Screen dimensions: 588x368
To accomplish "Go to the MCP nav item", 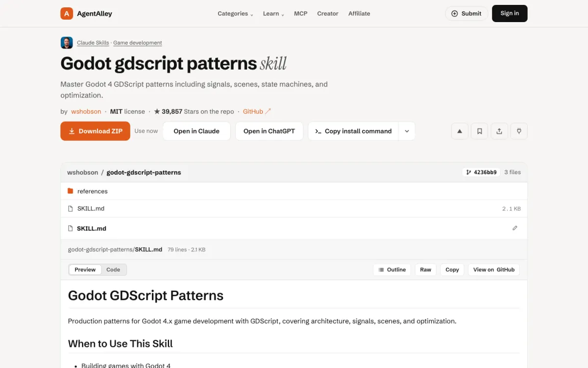I will 301,14.
